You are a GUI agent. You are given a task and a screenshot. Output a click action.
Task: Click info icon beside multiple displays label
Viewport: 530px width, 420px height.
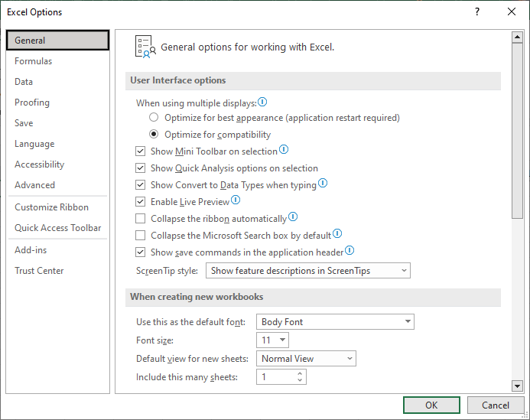262,102
